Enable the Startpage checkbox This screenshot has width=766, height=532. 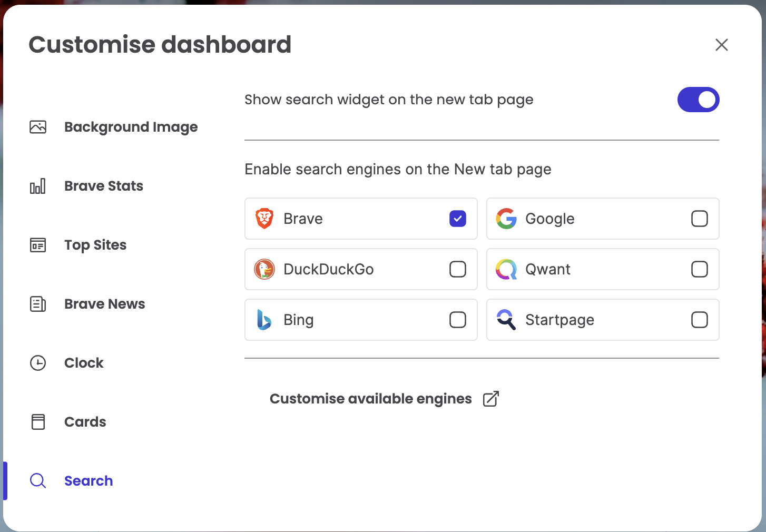click(x=699, y=320)
